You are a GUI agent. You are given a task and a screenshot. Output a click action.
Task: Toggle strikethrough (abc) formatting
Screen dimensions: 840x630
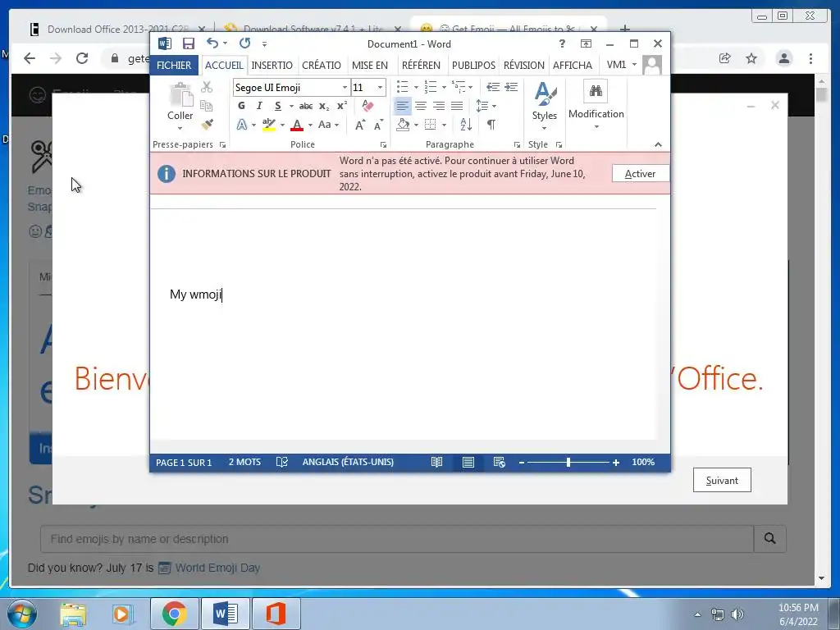pyautogui.click(x=306, y=106)
